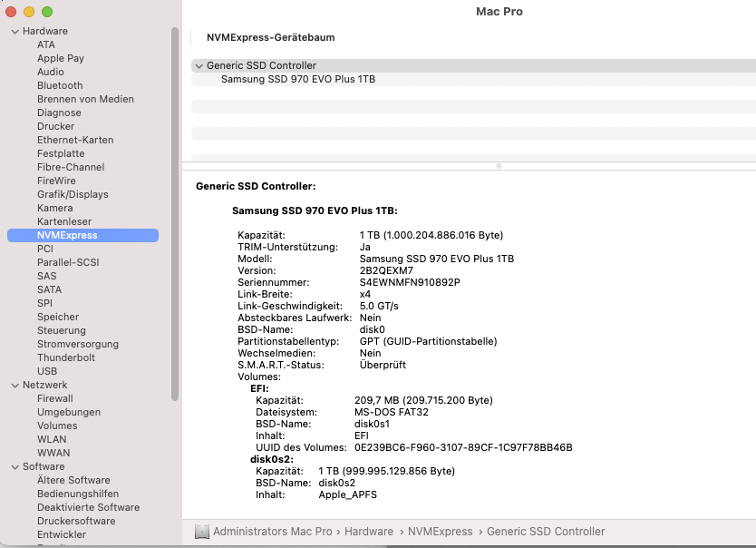Collapse the Hardware section chevron

15,32
